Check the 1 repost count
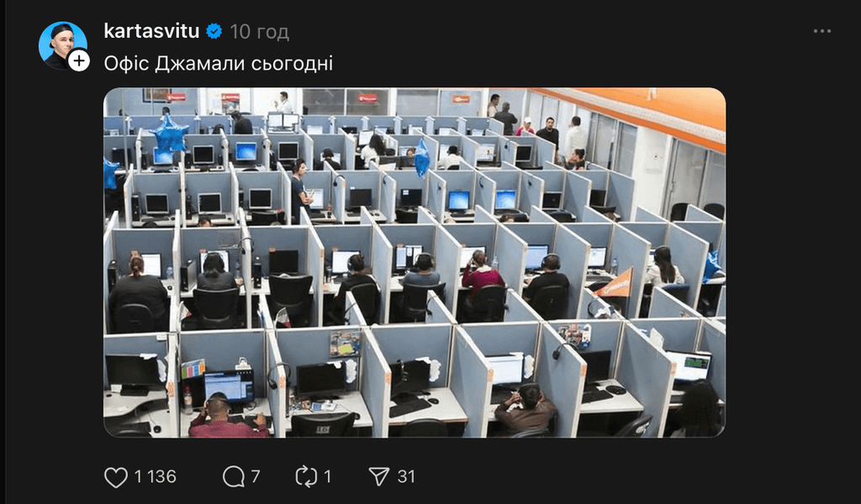861x504 pixels. pyautogui.click(x=327, y=476)
